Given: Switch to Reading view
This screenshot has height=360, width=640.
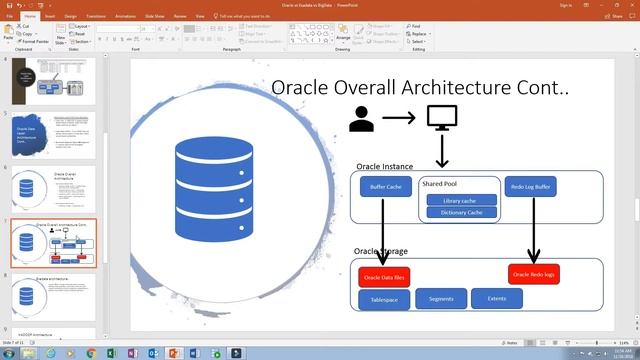Looking at the screenshot, I should coord(555,343).
